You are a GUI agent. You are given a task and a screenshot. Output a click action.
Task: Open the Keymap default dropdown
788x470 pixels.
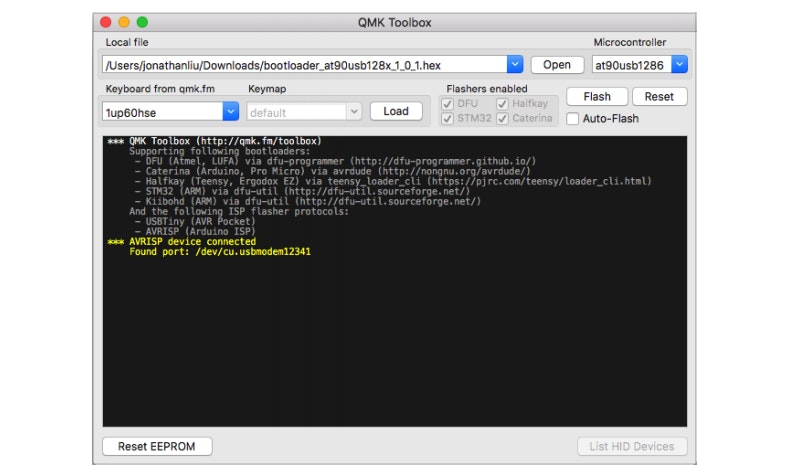[354, 112]
